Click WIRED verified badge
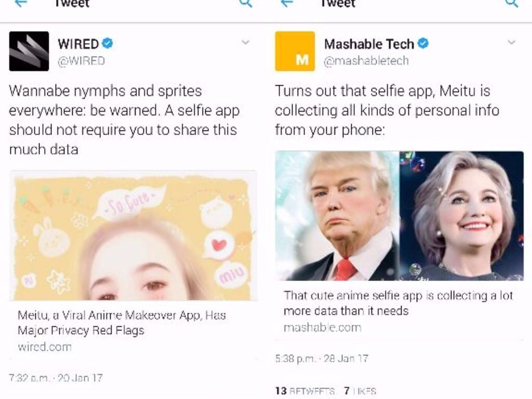The image size is (532, 399). [x=108, y=44]
